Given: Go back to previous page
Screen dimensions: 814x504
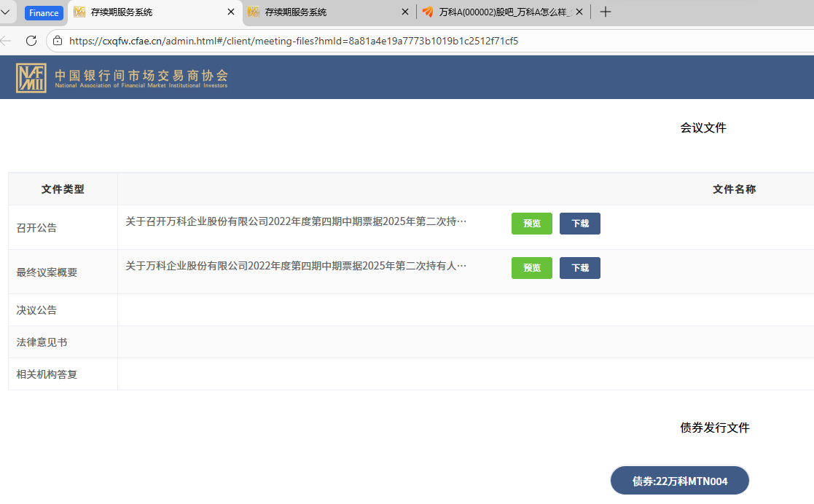Looking at the screenshot, I should [6, 41].
